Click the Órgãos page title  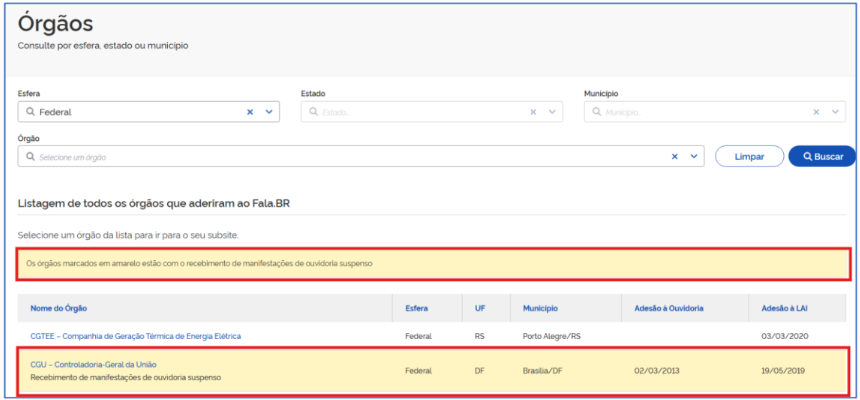[x=55, y=24]
